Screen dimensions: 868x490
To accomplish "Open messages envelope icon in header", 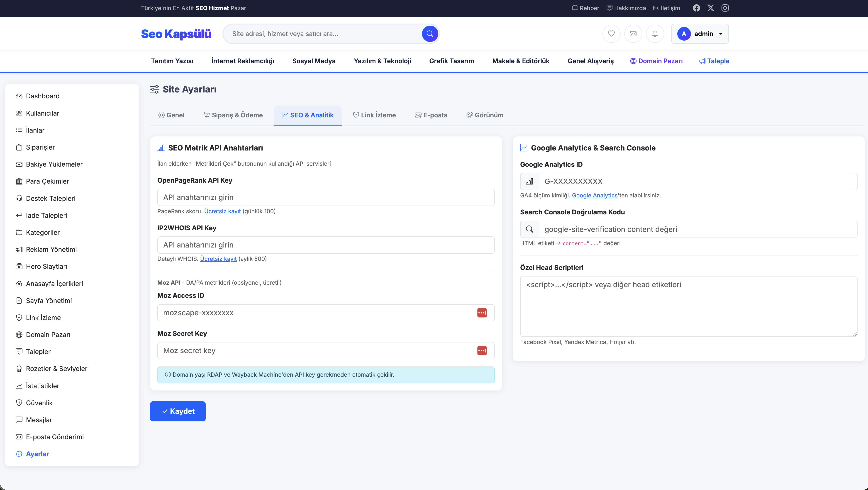I will [x=633, y=34].
